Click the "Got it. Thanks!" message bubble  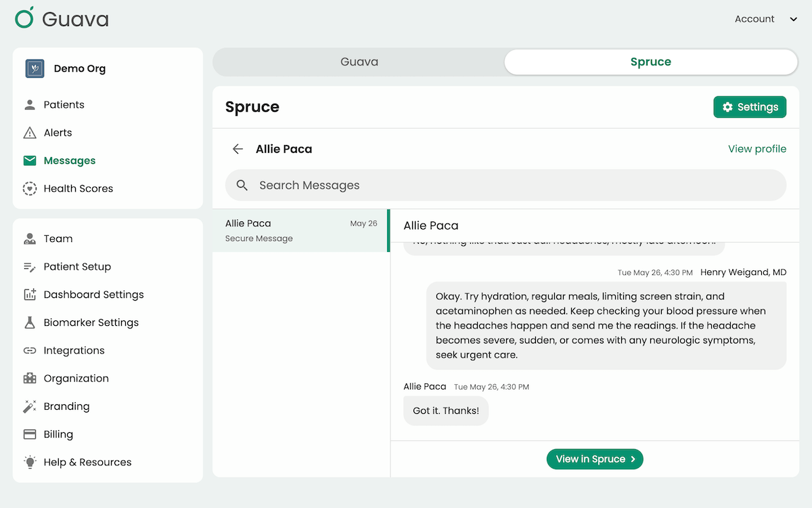(446, 410)
